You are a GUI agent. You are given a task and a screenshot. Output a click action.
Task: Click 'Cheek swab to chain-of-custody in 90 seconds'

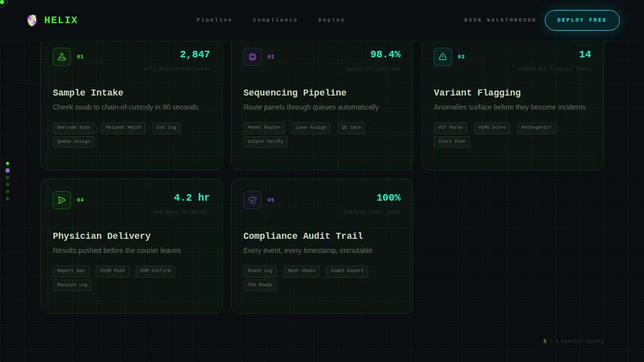coord(126,107)
